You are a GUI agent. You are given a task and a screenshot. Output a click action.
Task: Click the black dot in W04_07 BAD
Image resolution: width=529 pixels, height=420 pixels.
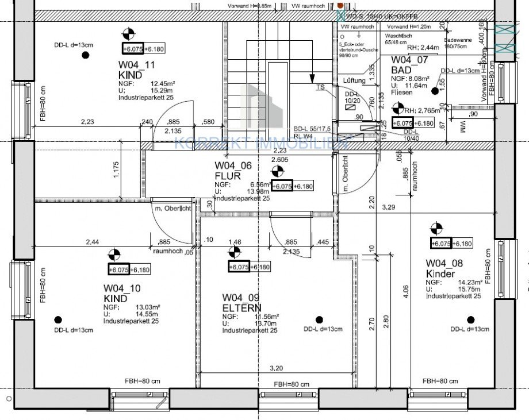(x=435, y=91)
